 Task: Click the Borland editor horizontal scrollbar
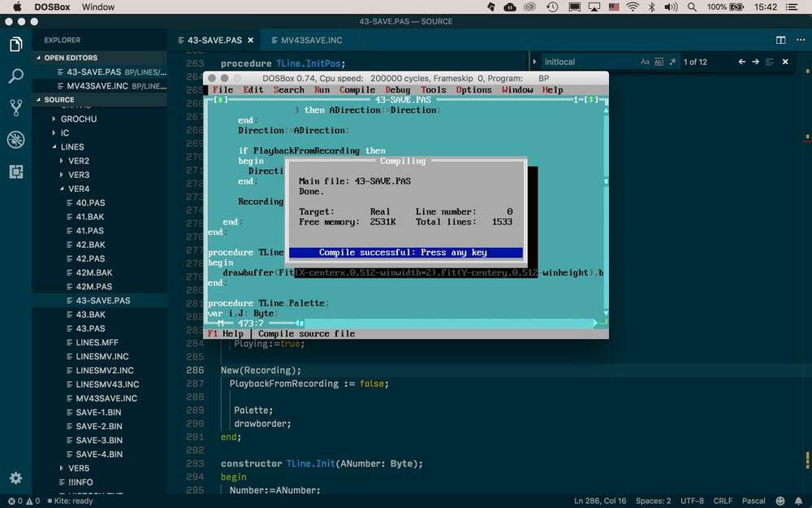pyautogui.click(x=447, y=323)
